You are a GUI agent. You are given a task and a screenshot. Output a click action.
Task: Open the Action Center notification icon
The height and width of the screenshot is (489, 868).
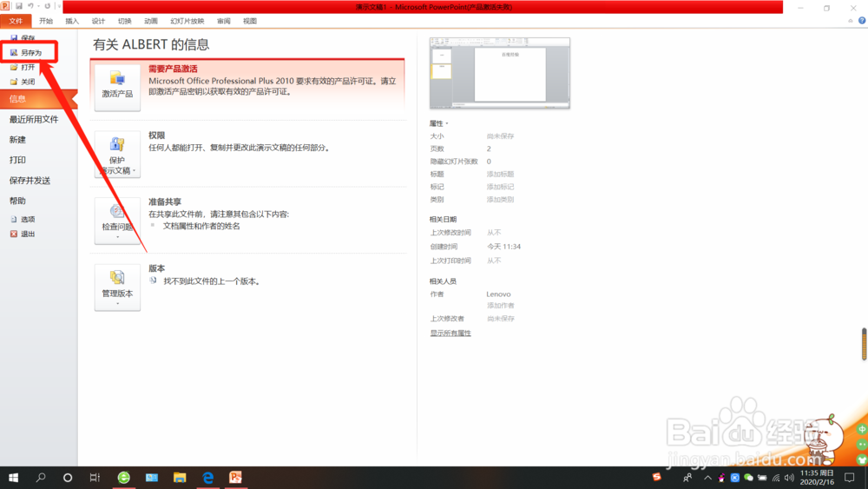pyautogui.click(x=850, y=478)
